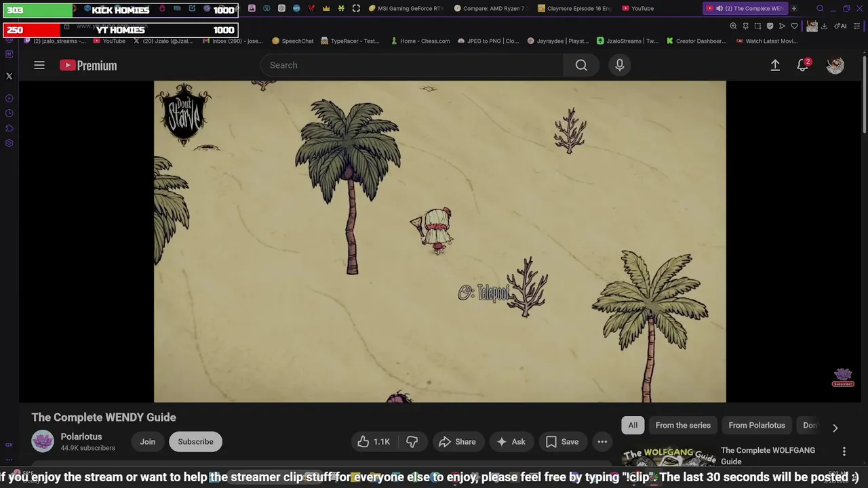Open the browser AI assistant button

click(841, 26)
